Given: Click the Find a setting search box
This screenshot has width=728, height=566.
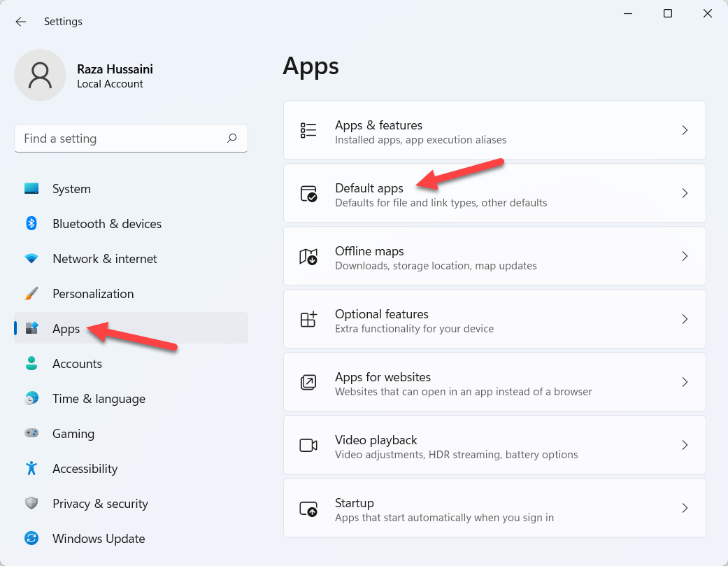Looking at the screenshot, I should (x=119, y=139).
